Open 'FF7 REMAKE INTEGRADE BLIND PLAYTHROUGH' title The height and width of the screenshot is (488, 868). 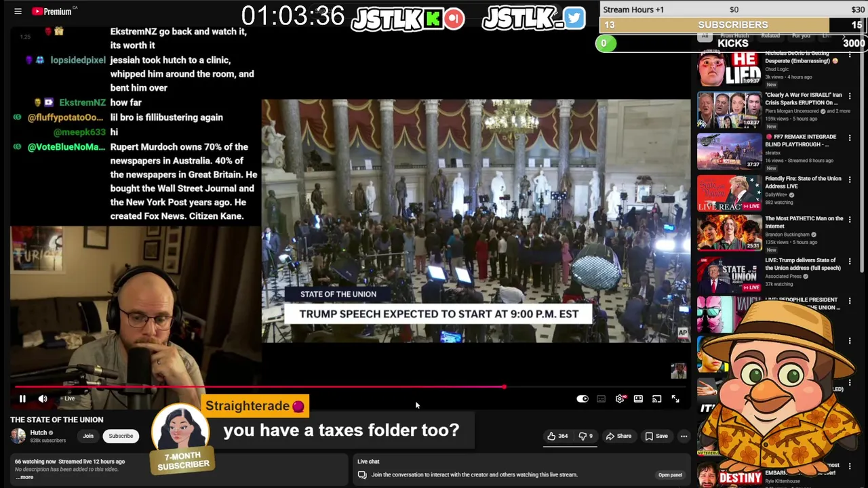802,140
